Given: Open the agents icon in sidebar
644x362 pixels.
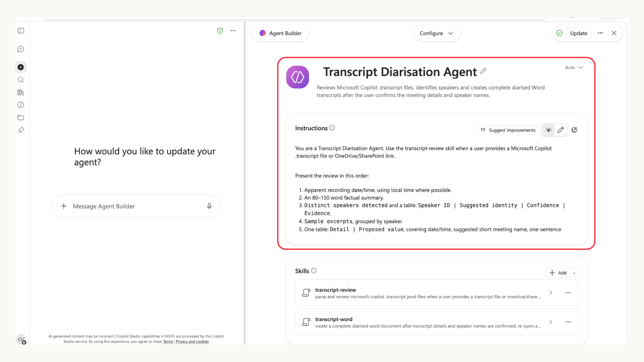Looking at the screenshot, I should pyautogui.click(x=21, y=105).
